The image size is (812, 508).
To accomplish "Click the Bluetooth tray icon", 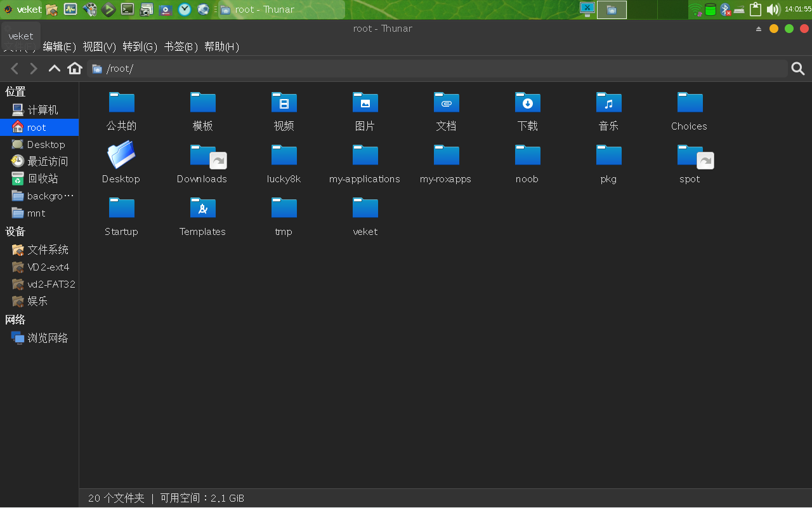I will point(726,10).
